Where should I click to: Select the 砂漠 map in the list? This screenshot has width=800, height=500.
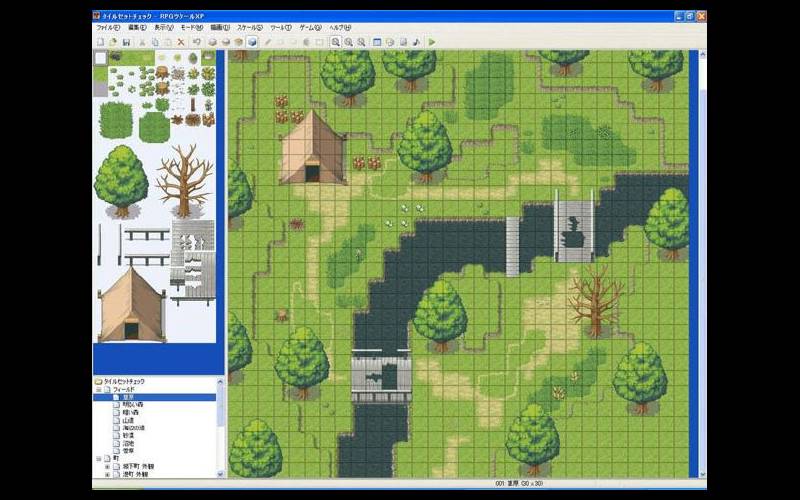[129, 436]
